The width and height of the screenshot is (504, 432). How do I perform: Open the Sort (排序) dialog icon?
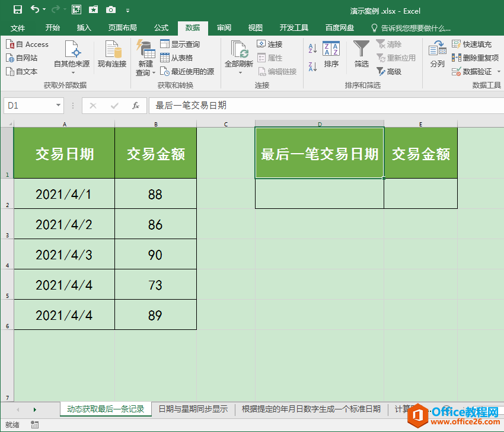point(331,53)
